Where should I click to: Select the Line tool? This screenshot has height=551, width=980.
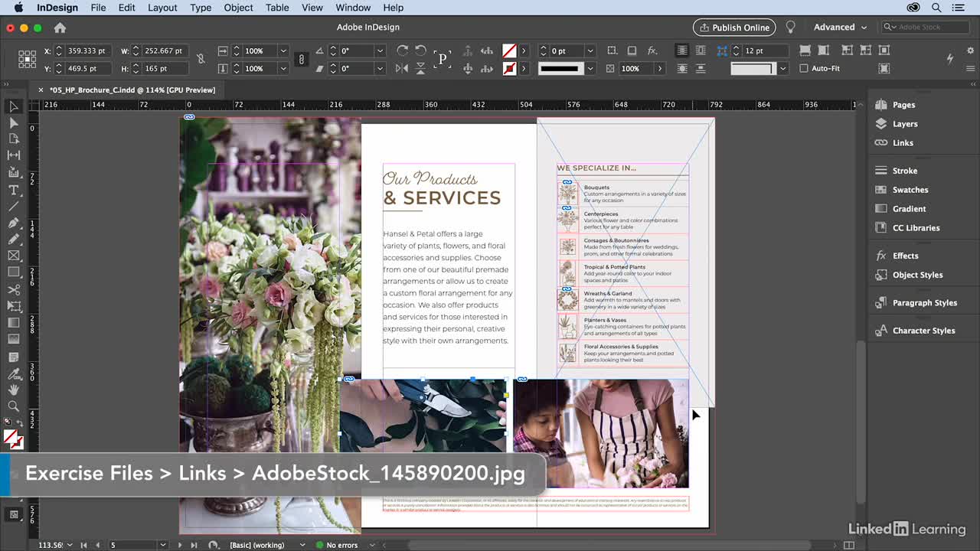tap(14, 207)
